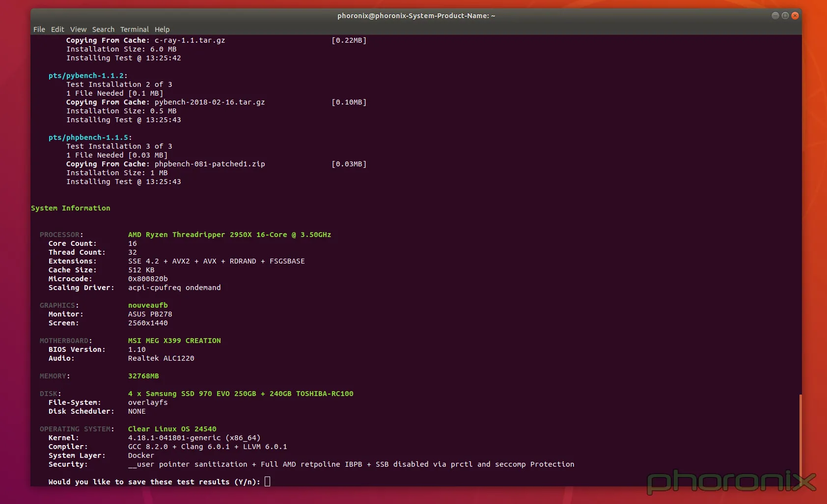Viewport: 827px width, 504px height.
Task: Click the Clear Linux OS 24540 text
Action: tap(172, 429)
